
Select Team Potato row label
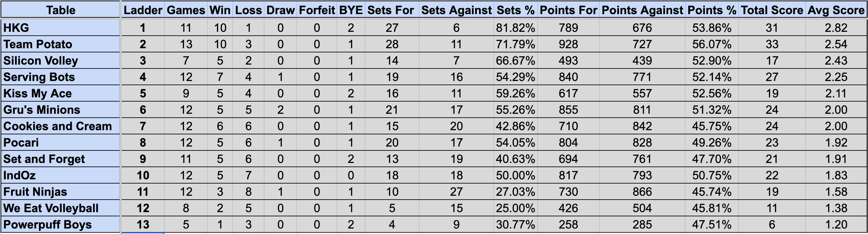pos(61,44)
